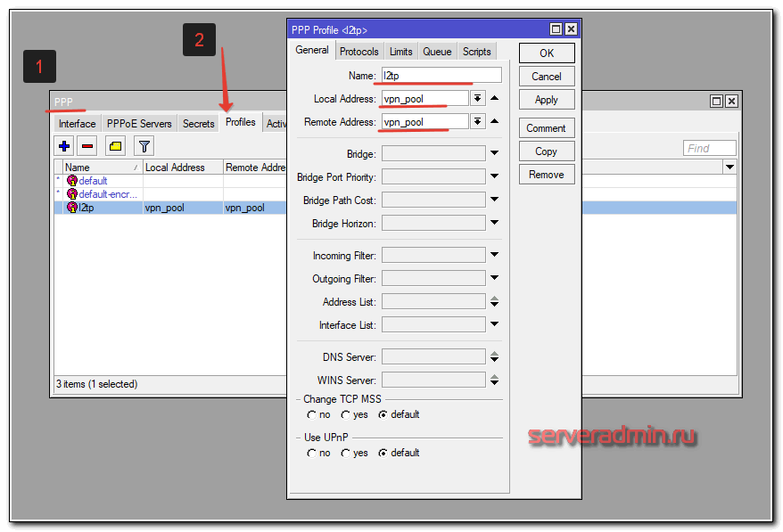Expand the Outgoing Filter arrow

point(494,277)
